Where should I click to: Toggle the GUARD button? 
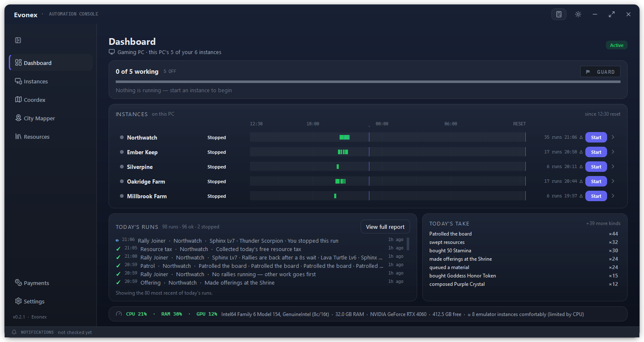click(600, 72)
